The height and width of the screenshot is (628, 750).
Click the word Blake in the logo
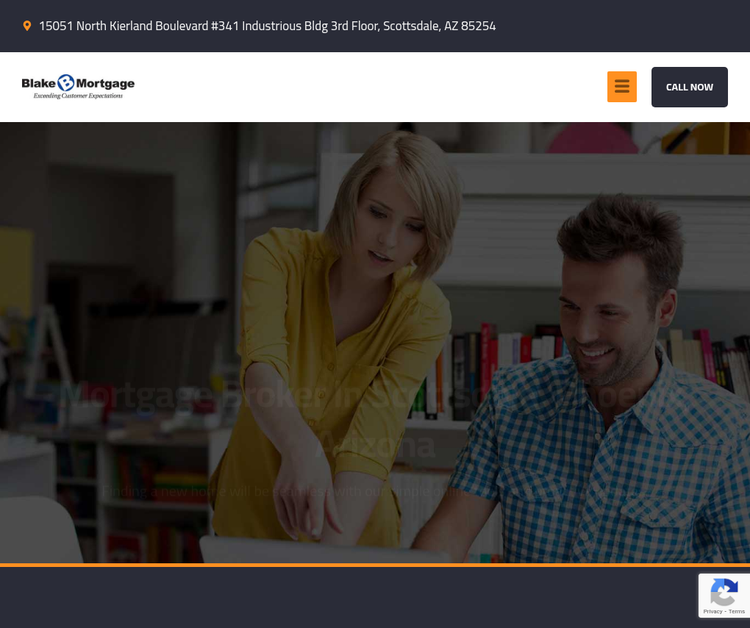click(38, 85)
